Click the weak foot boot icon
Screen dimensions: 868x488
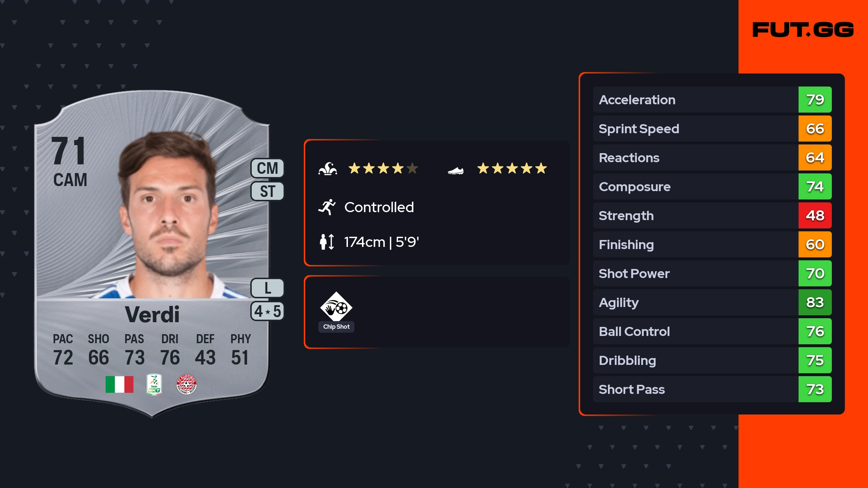click(456, 171)
